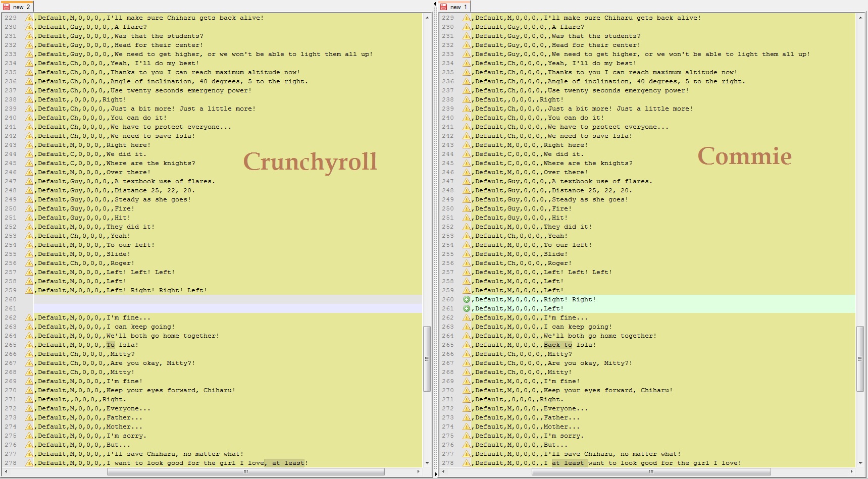Viewport: 868px width, 479px height.
Task: Click the warning icon on line 238 in the Crunchyroll pane
Action: 29,99
